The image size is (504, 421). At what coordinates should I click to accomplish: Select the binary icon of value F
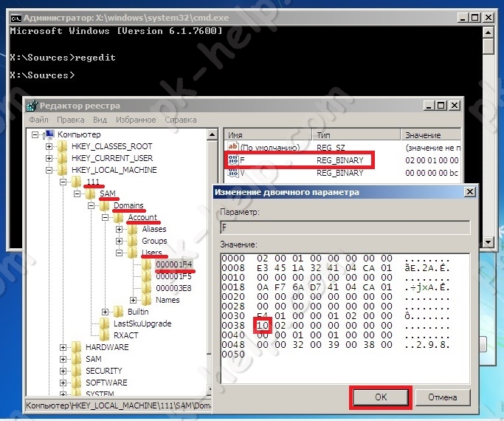(x=233, y=160)
